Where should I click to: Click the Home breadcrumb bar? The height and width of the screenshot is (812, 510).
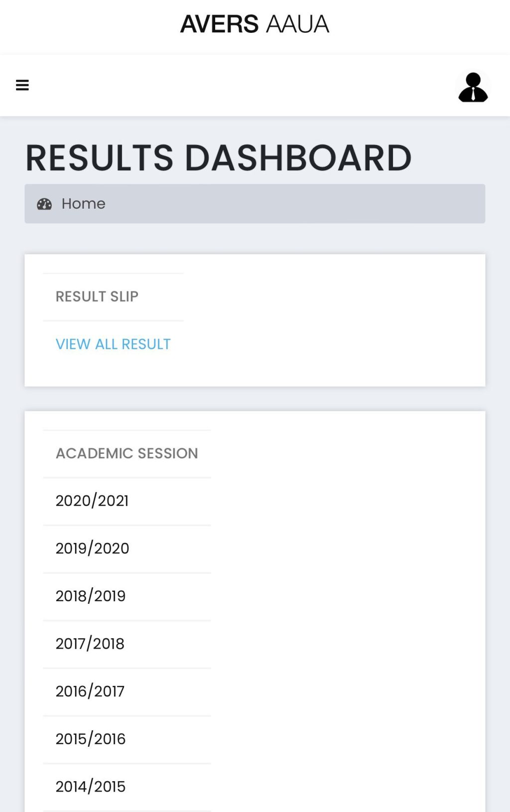tap(255, 204)
